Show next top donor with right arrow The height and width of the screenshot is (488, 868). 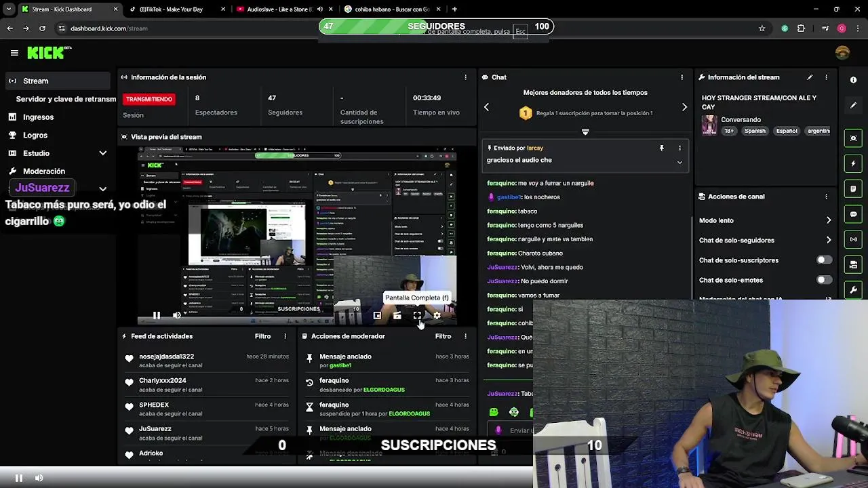click(x=684, y=107)
